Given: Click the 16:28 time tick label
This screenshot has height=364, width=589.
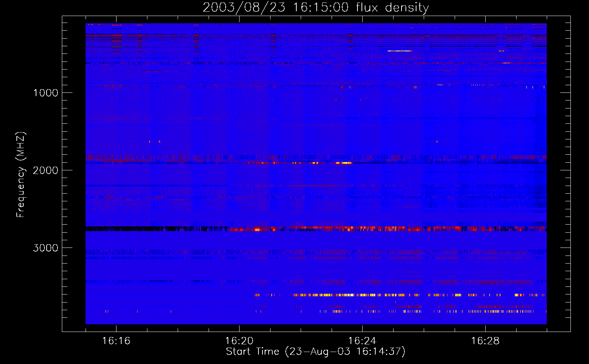Looking at the screenshot, I should click(485, 341).
